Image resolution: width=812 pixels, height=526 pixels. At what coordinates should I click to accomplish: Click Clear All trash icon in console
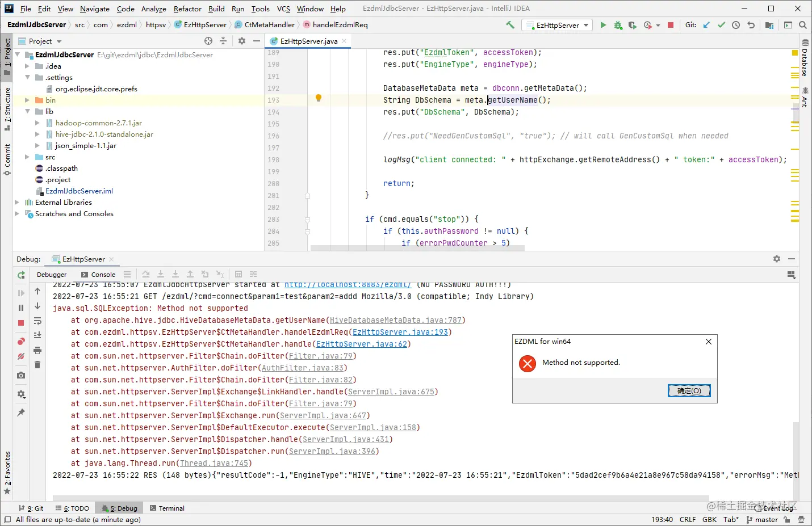click(37, 365)
